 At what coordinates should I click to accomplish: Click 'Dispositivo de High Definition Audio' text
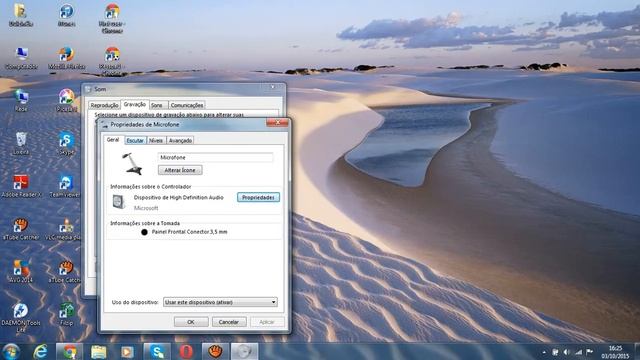(x=179, y=198)
